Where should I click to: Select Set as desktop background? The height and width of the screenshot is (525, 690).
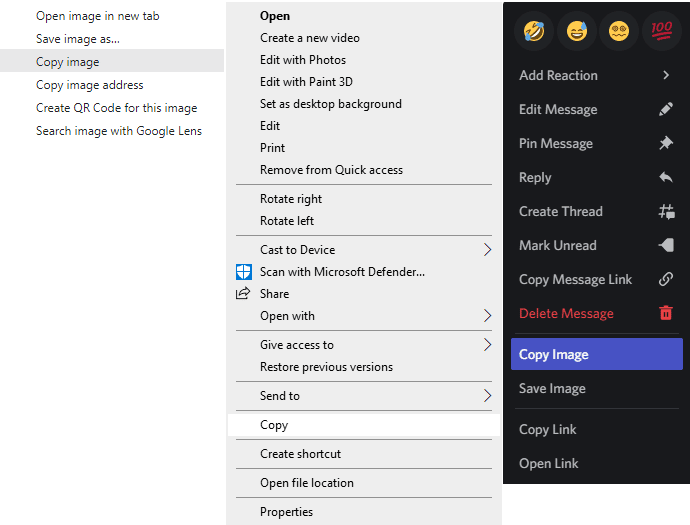pyautogui.click(x=330, y=104)
